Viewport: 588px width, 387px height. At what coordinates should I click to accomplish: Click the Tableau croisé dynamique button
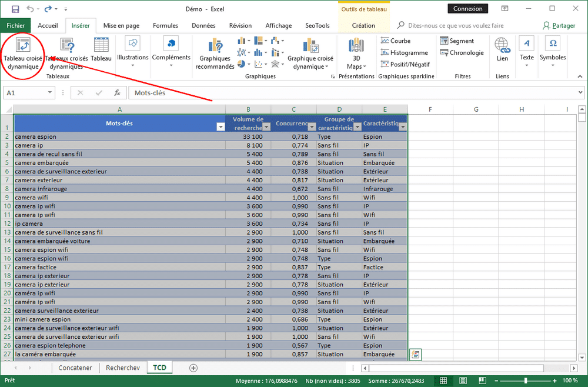(x=23, y=54)
